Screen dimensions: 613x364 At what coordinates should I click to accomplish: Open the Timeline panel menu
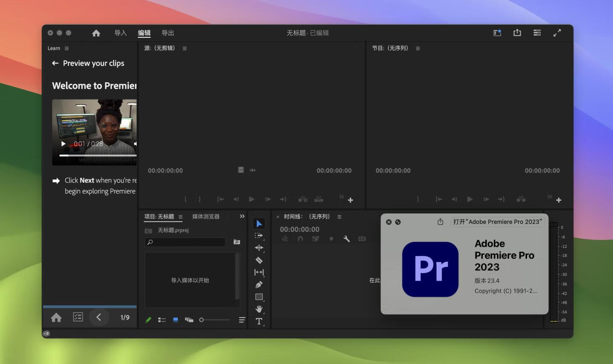[339, 217]
